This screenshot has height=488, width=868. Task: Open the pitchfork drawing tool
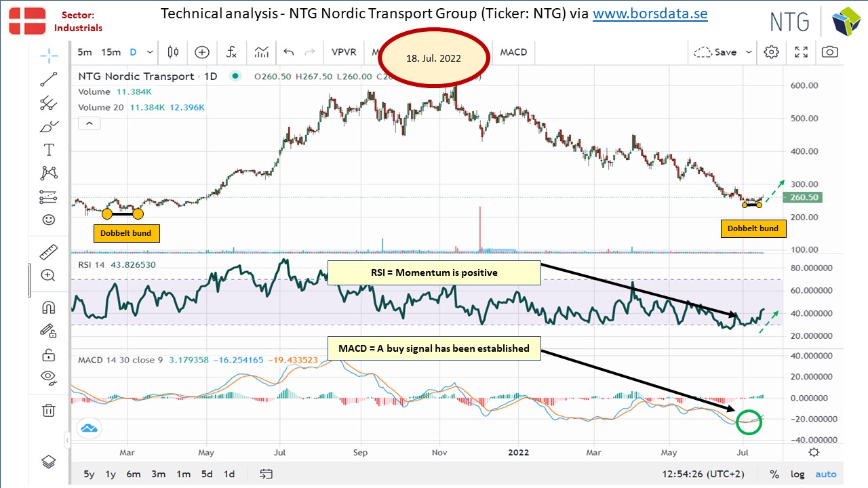[x=48, y=103]
